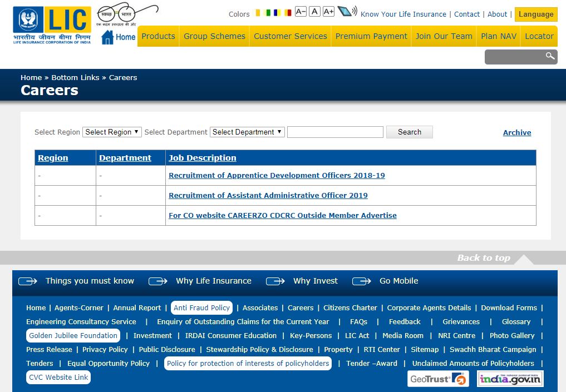The width and height of the screenshot is (566, 392).
Task: Open the Contact link
Action: coord(467,14)
